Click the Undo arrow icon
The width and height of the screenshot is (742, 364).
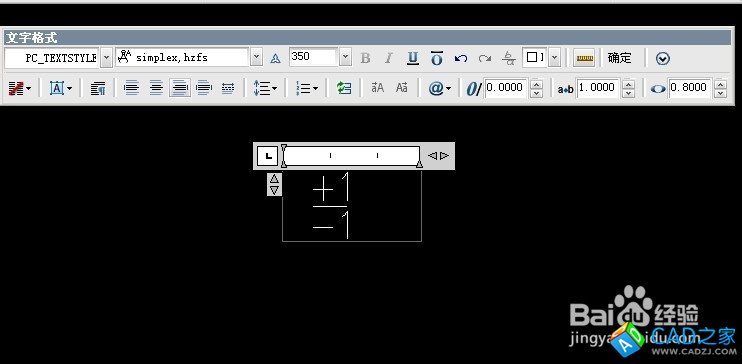460,58
